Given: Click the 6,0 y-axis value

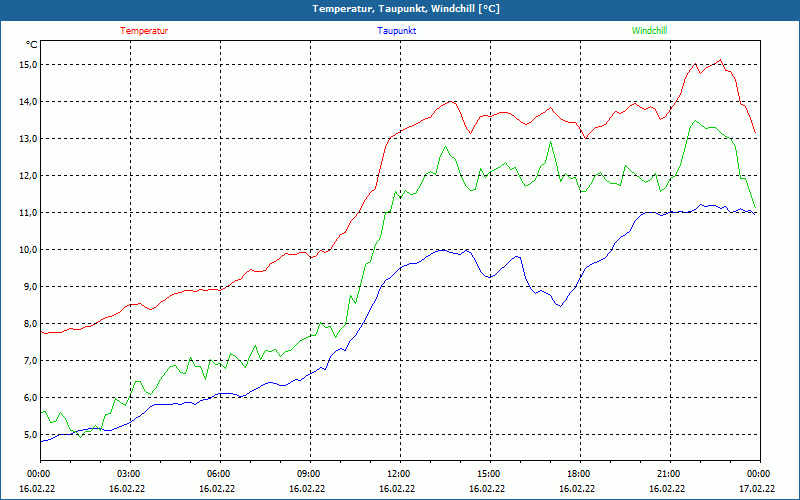Looking at the screenshot, I should [x=31, y=397].
